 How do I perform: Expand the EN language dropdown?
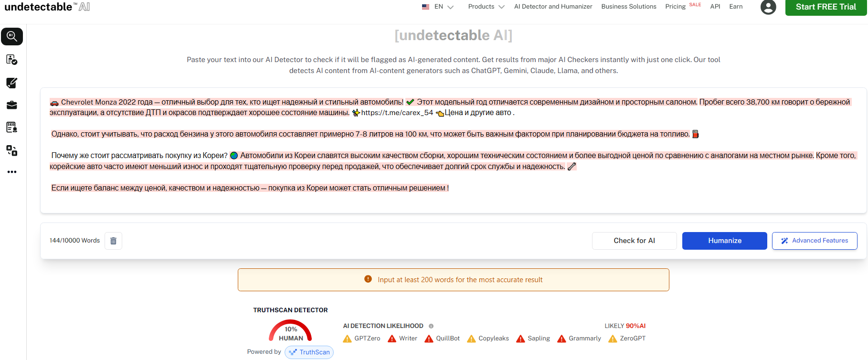[x=438, y=7]
